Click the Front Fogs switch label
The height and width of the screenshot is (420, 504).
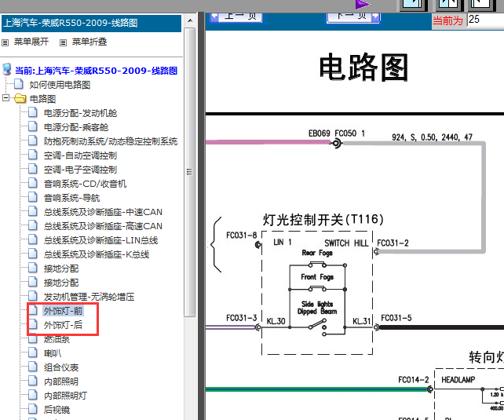click(317, 276)
